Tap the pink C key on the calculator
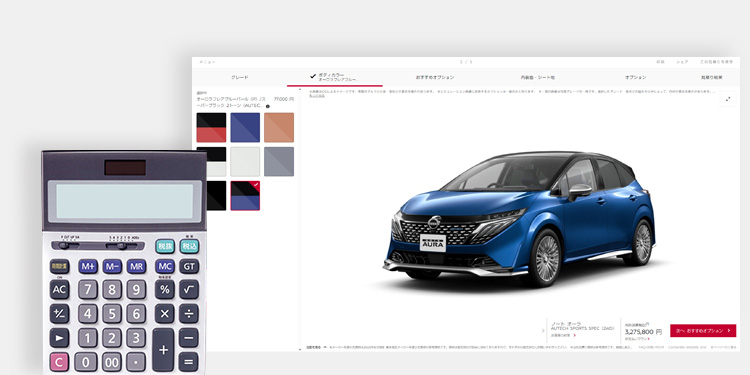Image resolution: width=750 pixels, height=375 pixels. point(59,362)
